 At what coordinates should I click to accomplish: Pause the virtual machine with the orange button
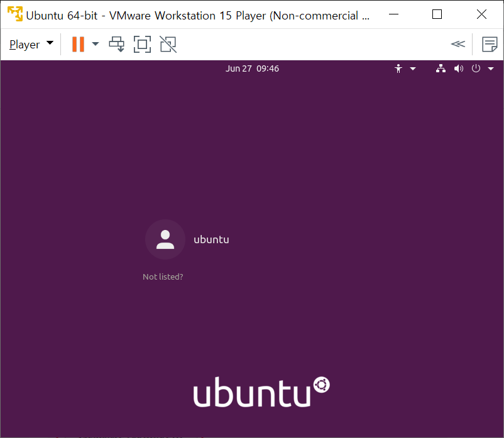coord(78,44)
